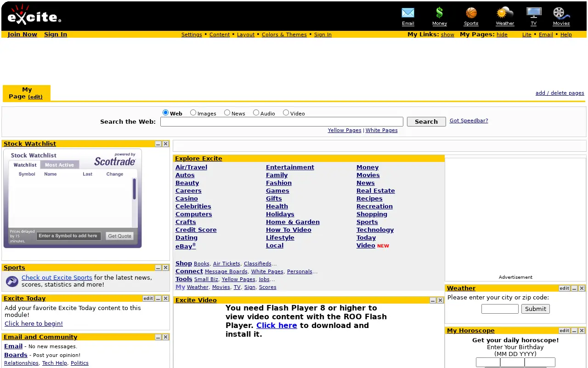Select the Images search radio button
This screenshot has width=588, height=368.
click(x=193, y=113)
